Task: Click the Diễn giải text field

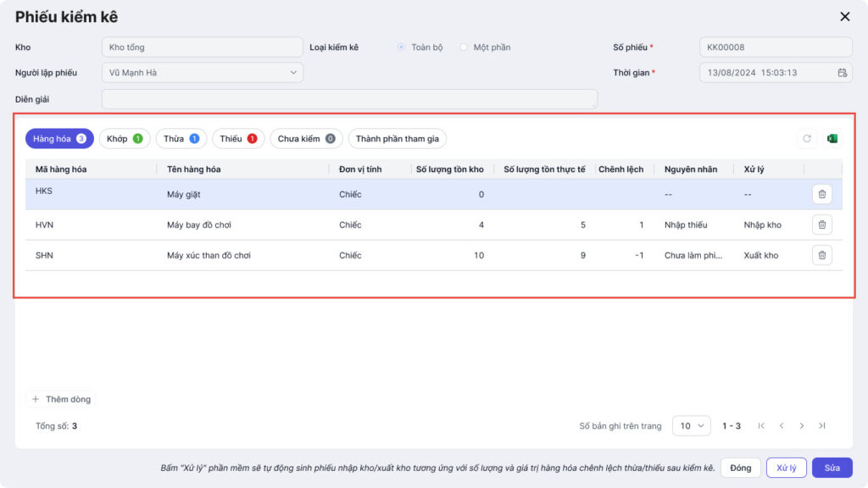Action: click(349, 99)
